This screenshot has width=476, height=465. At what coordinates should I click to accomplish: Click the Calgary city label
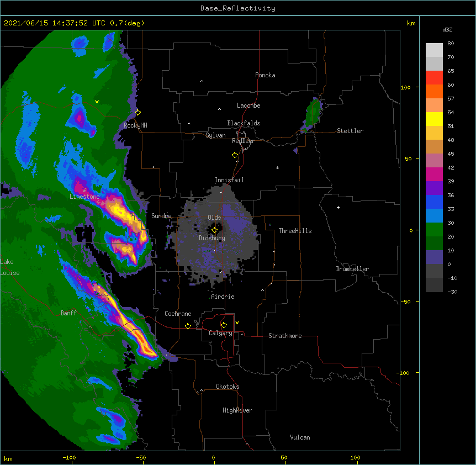220,333
